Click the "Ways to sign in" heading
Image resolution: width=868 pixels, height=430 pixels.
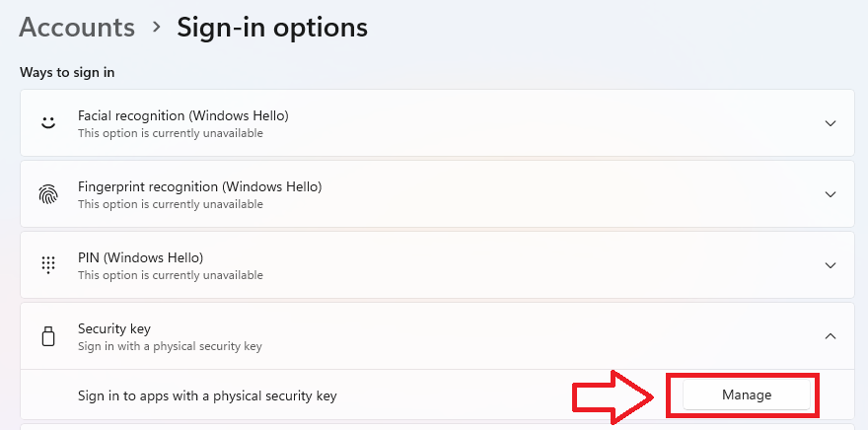[x=68, y=72]
